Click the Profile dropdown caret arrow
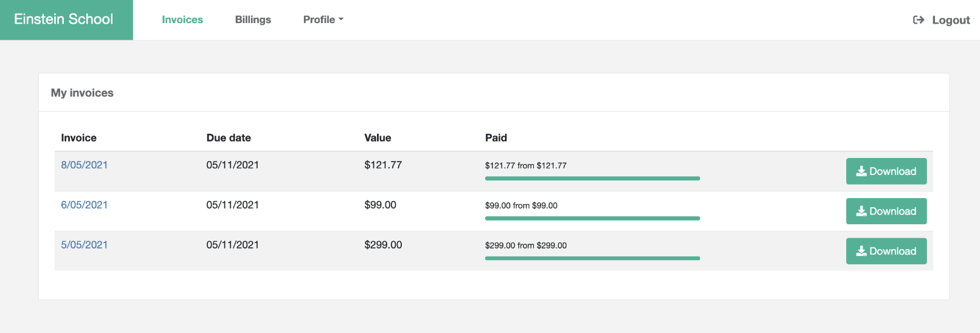Image resolution: width=980 pixels, height=333 pixels. click(x=341, y=19)
